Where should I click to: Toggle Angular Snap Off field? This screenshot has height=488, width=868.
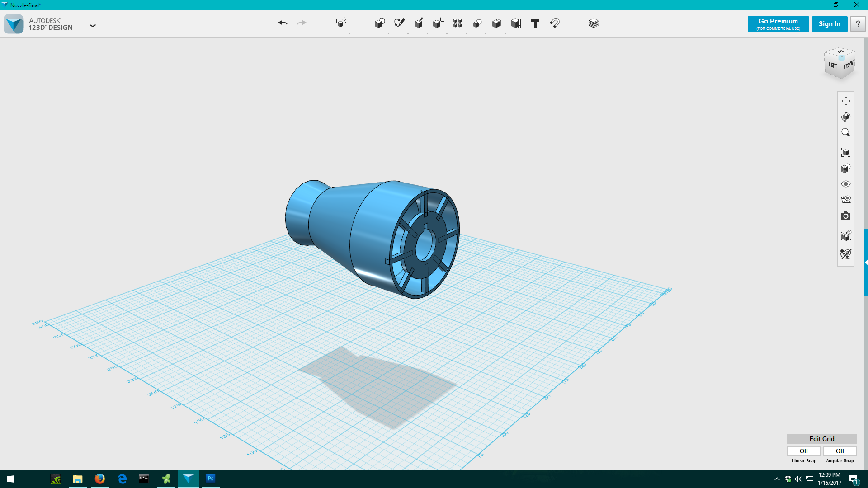(840, 451)
